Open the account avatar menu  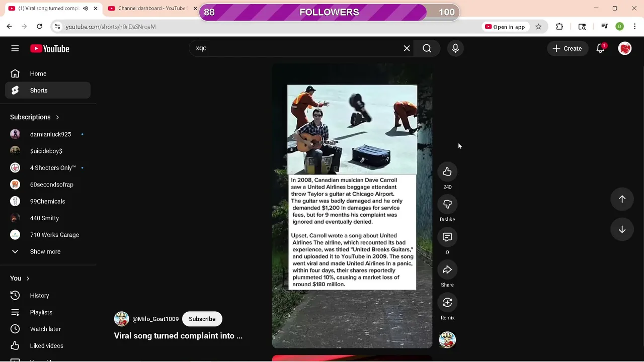(625, 48)
